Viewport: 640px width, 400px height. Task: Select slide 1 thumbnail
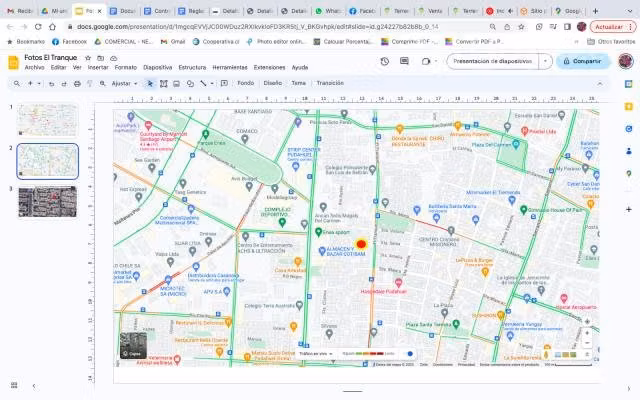pos(47,120)
